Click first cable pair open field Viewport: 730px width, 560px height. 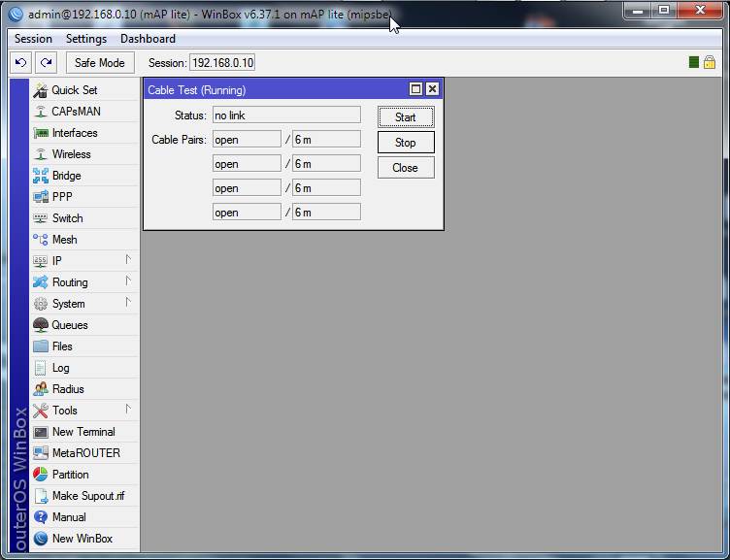pos(247,139)
